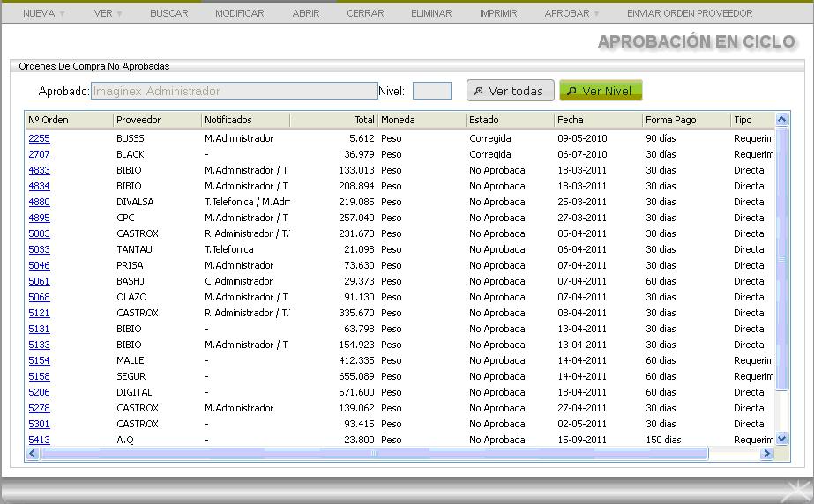Open order link 5278
This screenshot has height=504, width=814.
coord(40,408)
